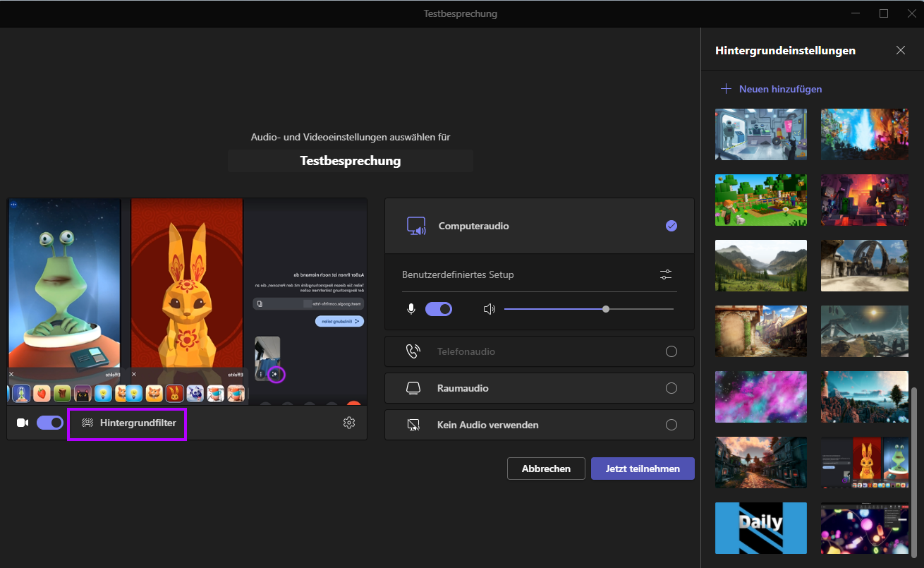Open device settings gear icon
This screenshot has width=924, height=568.
pos(348,423)
